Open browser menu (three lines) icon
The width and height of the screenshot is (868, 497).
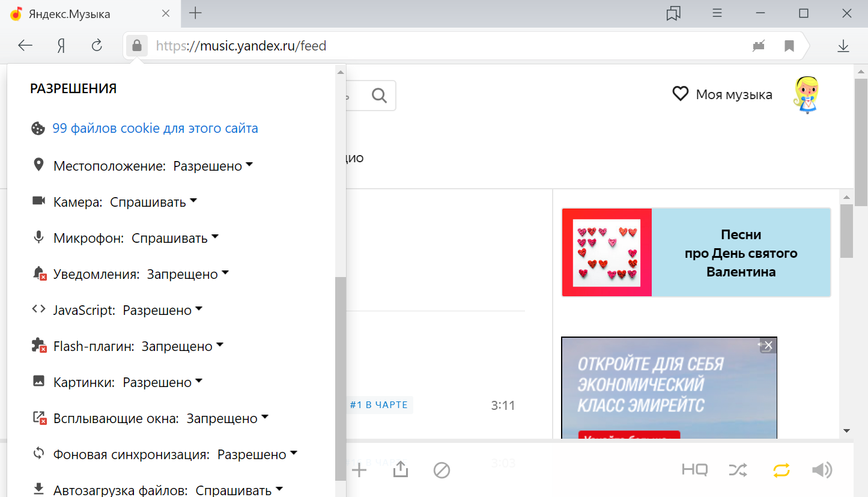[717, 13]
